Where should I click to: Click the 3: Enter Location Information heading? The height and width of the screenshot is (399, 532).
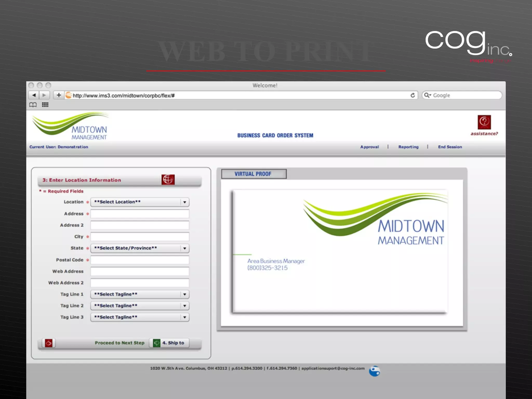(x=82, y=180)
